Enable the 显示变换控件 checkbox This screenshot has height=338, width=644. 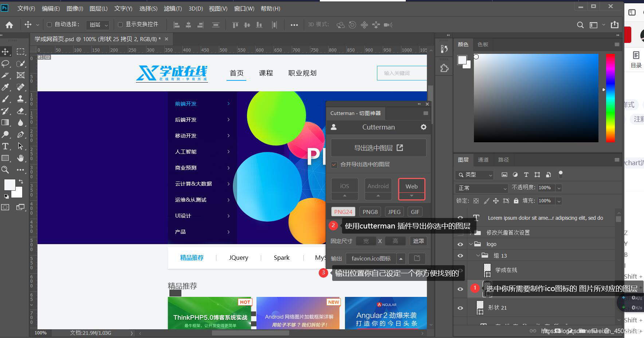pos(120,24)
